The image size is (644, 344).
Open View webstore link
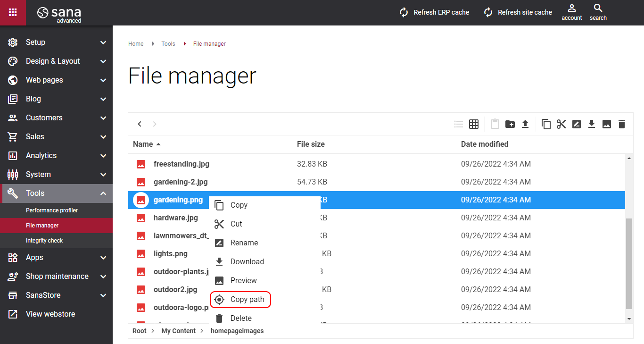coord(57,314)
